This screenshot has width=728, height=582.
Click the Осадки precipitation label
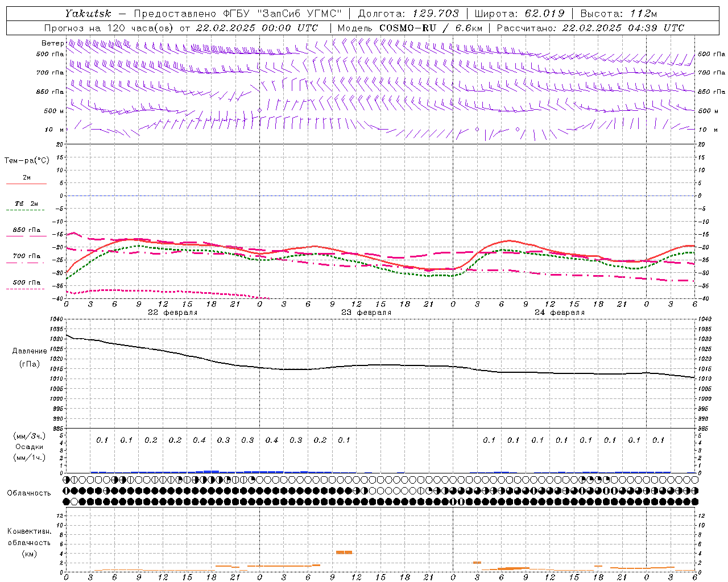pyautogui.click(x=29, y=447)
